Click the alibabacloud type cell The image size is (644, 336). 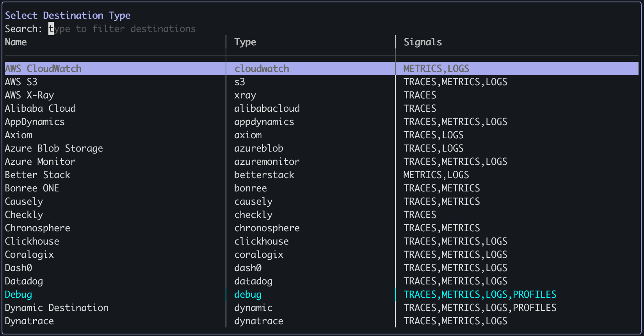pos(267,109)
